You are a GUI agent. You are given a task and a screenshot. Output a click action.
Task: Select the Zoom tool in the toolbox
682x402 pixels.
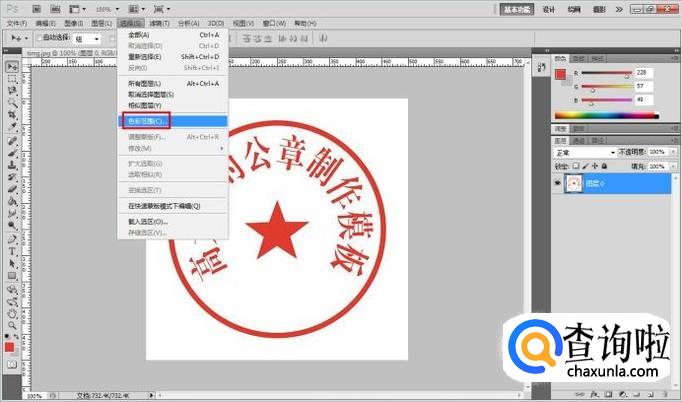(12, 325)
